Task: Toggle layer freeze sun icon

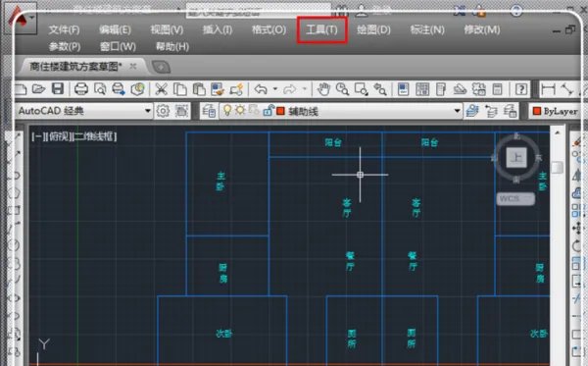Action: [x=240, y=110]
